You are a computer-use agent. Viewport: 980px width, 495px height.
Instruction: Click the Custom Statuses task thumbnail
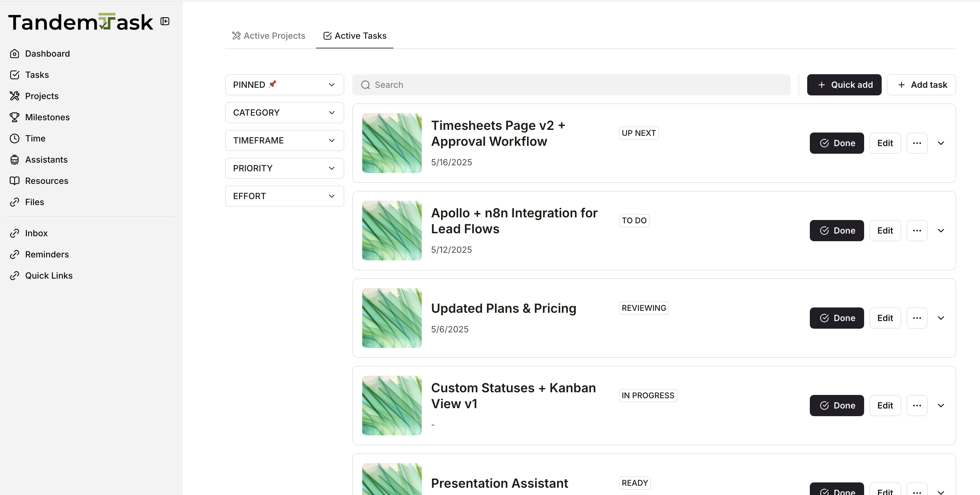coord(392,406)
